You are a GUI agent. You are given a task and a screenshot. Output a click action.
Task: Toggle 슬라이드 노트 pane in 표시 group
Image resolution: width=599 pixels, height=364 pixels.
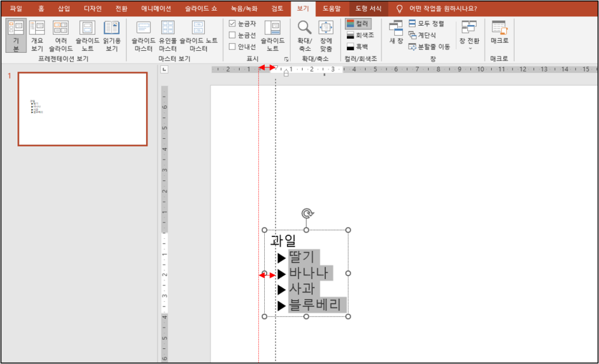pos(273,35)
